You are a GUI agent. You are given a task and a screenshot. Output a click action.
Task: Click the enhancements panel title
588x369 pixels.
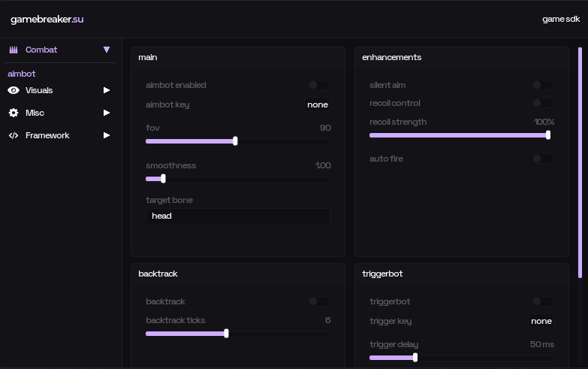coord(391,57)
